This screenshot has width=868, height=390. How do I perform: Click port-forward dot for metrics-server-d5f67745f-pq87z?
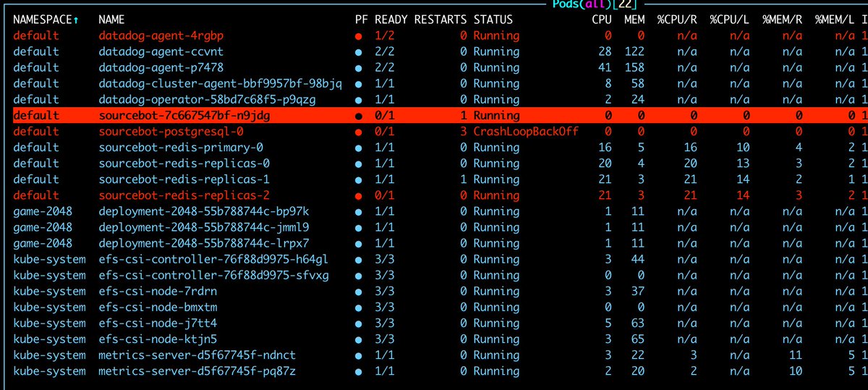tap(359, 370)
